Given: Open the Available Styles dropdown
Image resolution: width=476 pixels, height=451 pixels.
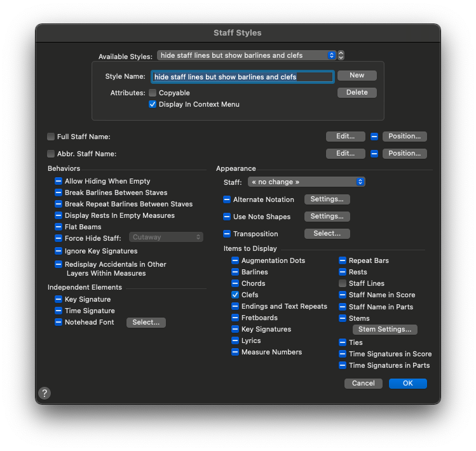Looking at the screenshot, I should pyautogui.click(x=247, y=55).
